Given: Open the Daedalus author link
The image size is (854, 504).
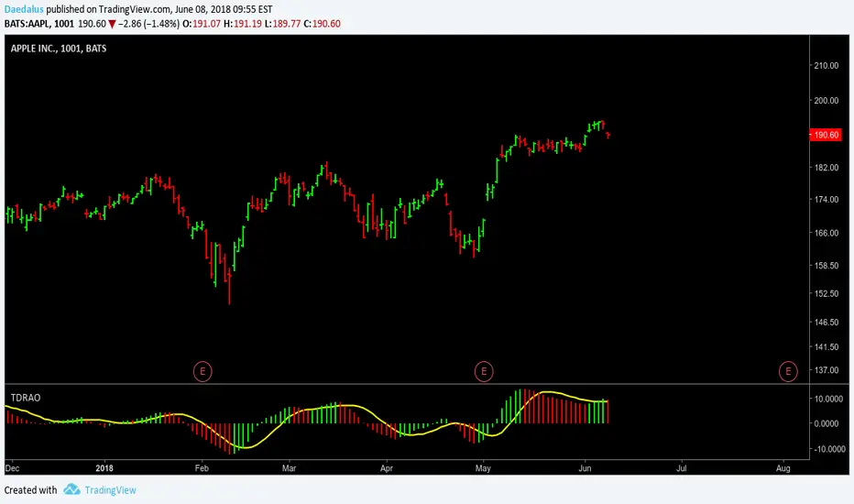Looking at the screenshot, I should pyautogui.click(x=24, y=9).
